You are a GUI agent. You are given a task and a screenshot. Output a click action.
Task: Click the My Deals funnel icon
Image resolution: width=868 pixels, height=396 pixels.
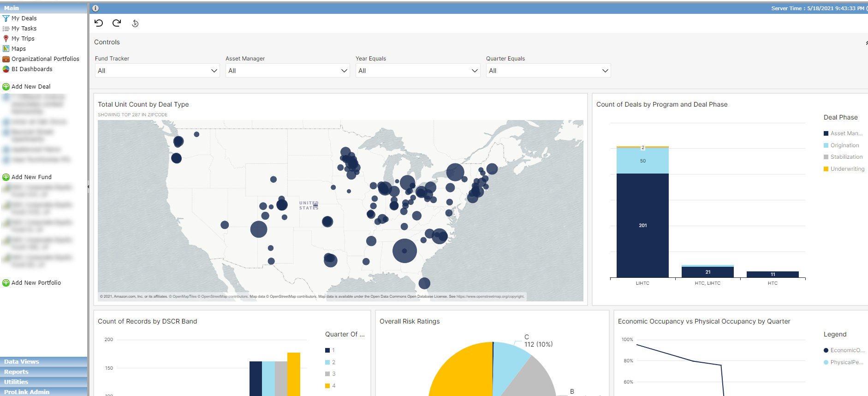click(x=6, y=18)
